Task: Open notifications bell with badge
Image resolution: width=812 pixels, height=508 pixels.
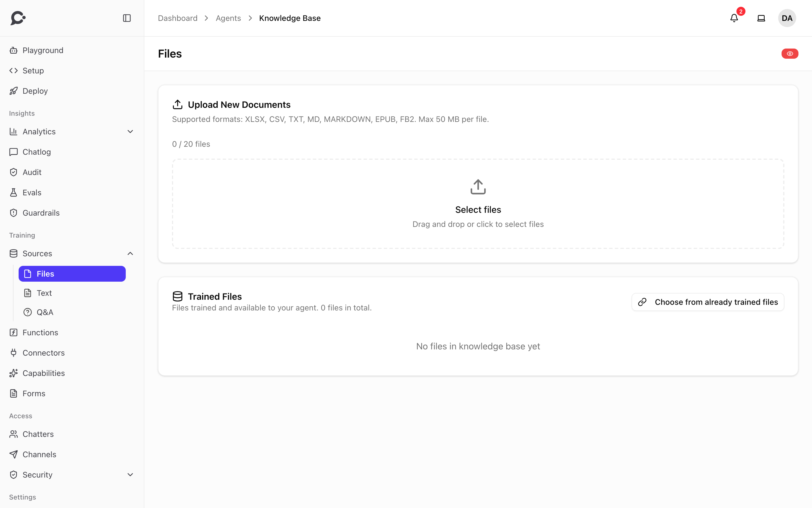Action: [x=734, y=18]
